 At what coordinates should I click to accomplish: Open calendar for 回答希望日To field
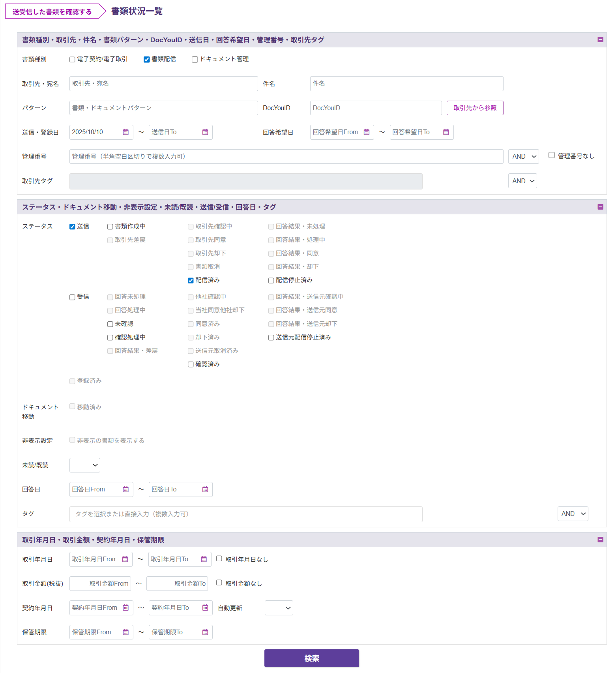pos(446,132)
